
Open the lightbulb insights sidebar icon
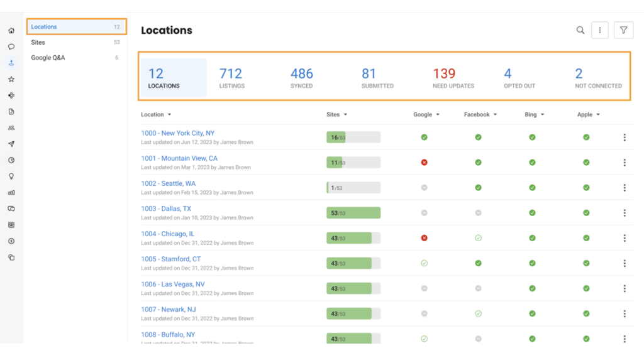(x=11, y=176)
